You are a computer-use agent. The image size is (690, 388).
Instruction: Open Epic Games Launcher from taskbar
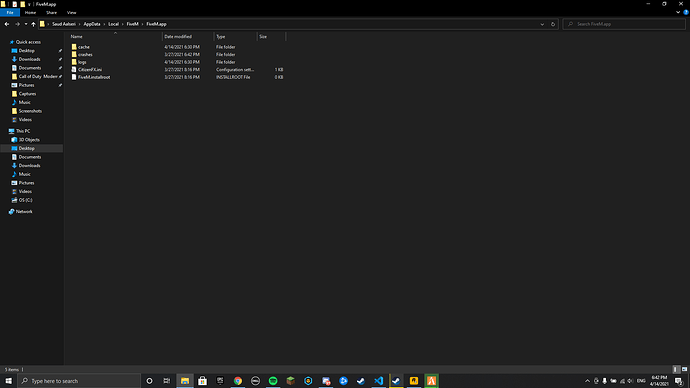(220, 381)
